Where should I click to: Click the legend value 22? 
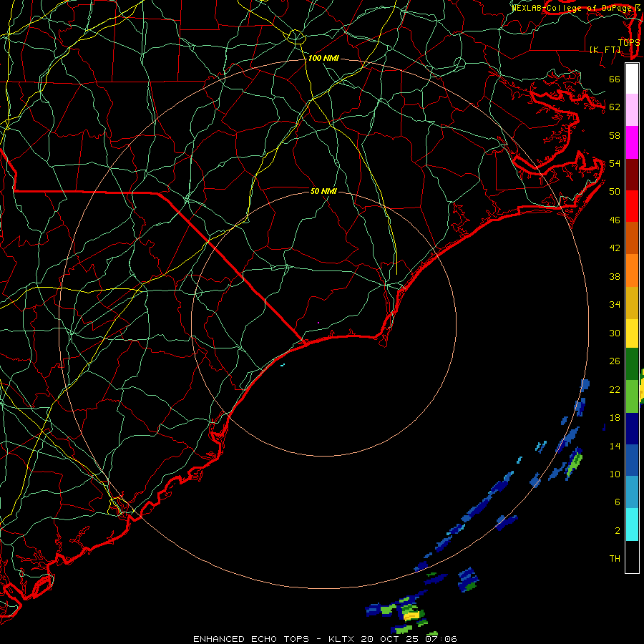point(615,390)
